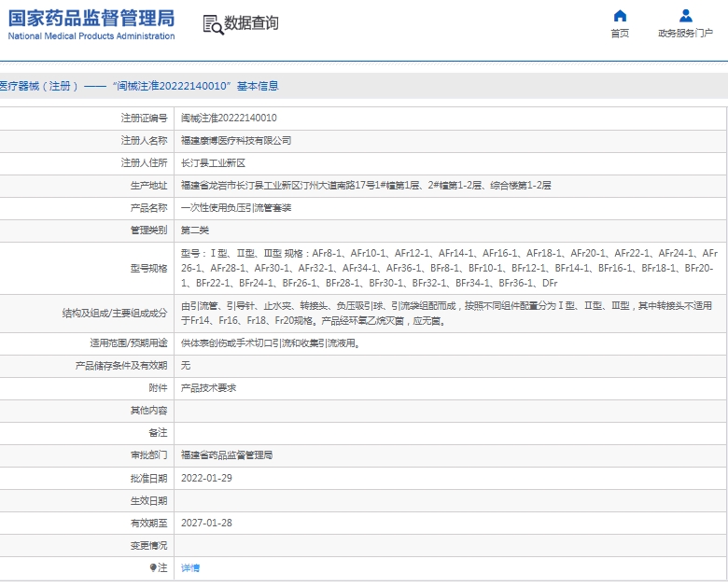Click the 有效期至 row label
This screenshot has width=728, height=587.
pos(148,523)
